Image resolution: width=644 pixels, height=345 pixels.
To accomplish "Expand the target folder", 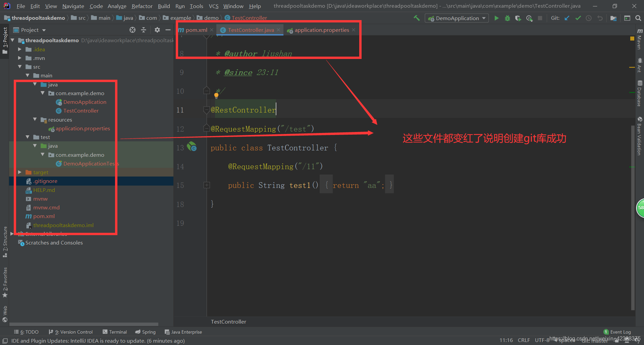I will 20,172.
